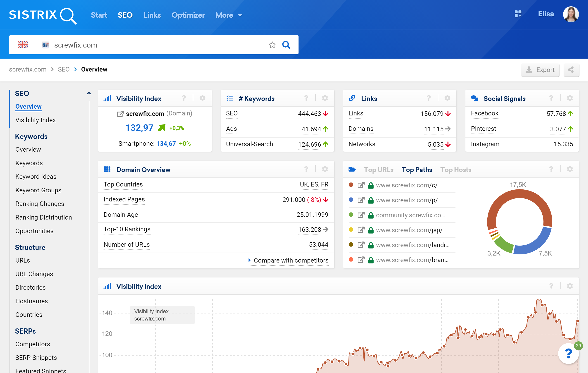Open screwfix.com breadcrumb link
The height and width of the screenshot is (373, 588).
(28, 69)
